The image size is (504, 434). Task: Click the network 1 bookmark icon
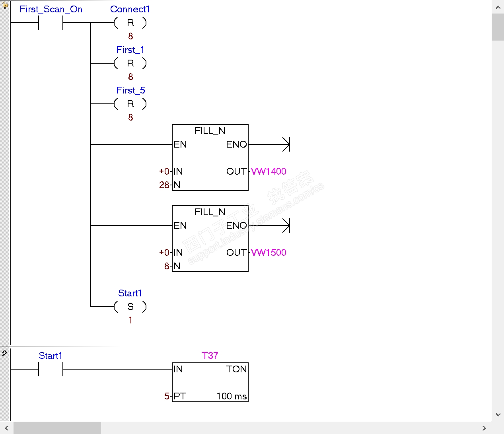pos(5,6)
